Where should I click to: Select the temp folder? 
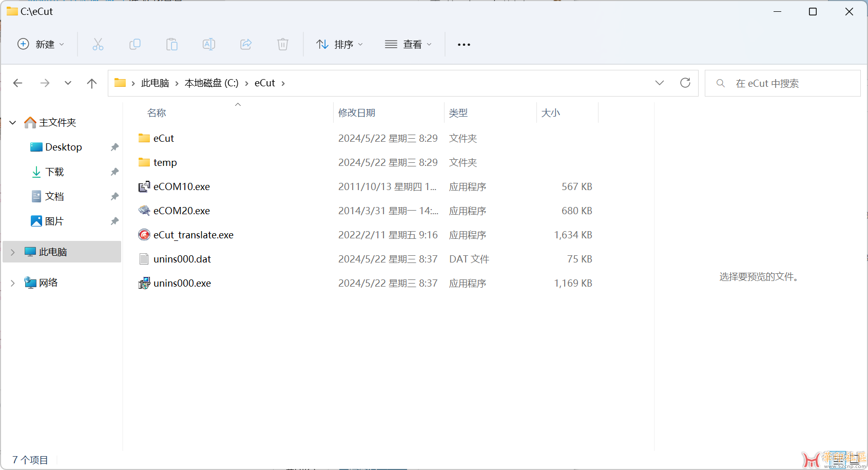point(165,163)
